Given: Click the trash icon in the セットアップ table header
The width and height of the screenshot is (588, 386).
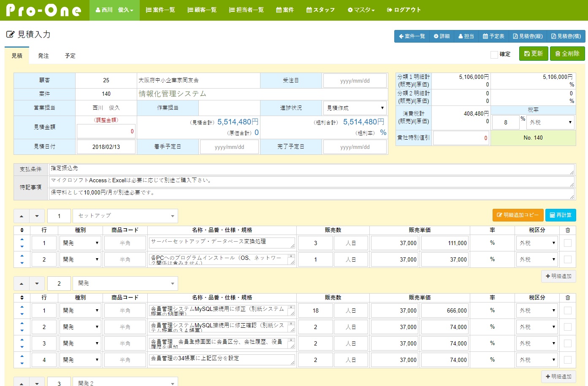Looking at the screenshot, I should (x=568, y=230).
